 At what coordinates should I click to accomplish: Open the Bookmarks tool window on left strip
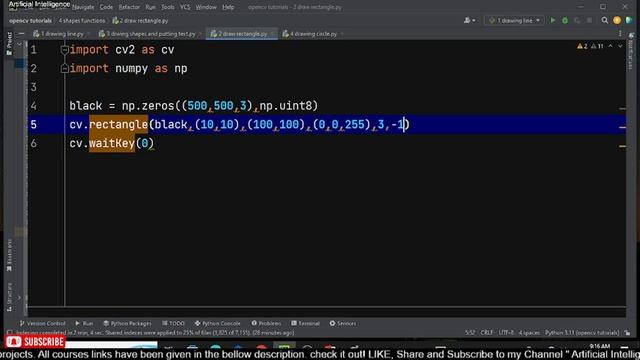tap(9, 255)
